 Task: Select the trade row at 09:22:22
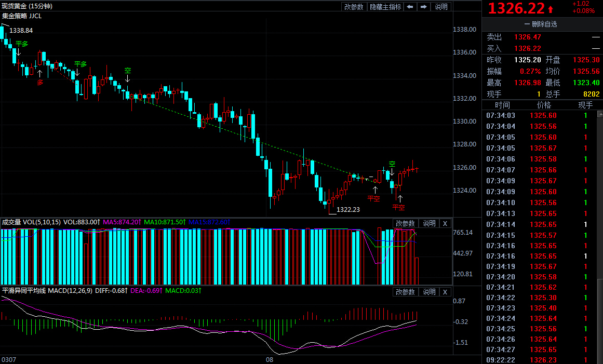540,360
